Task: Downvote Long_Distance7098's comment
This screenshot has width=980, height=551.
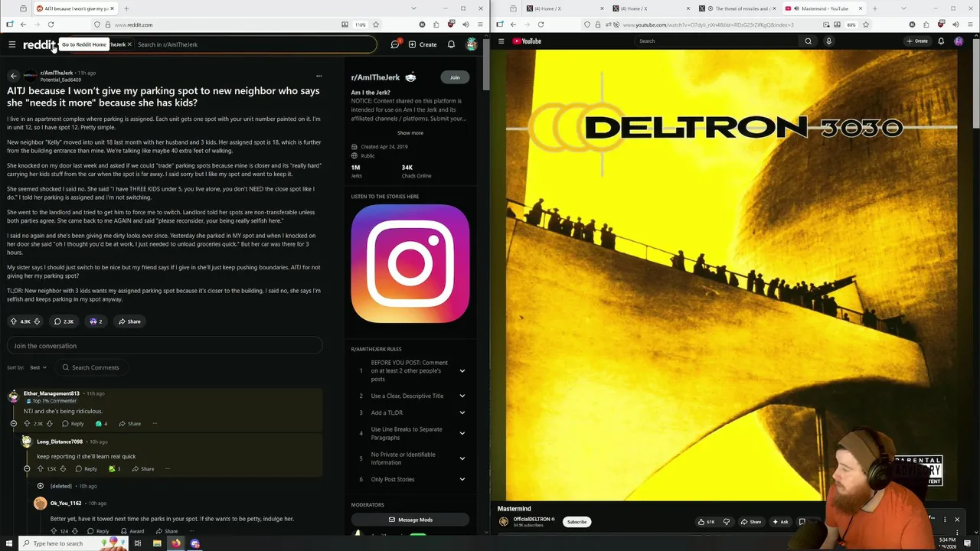Action: 63,468
